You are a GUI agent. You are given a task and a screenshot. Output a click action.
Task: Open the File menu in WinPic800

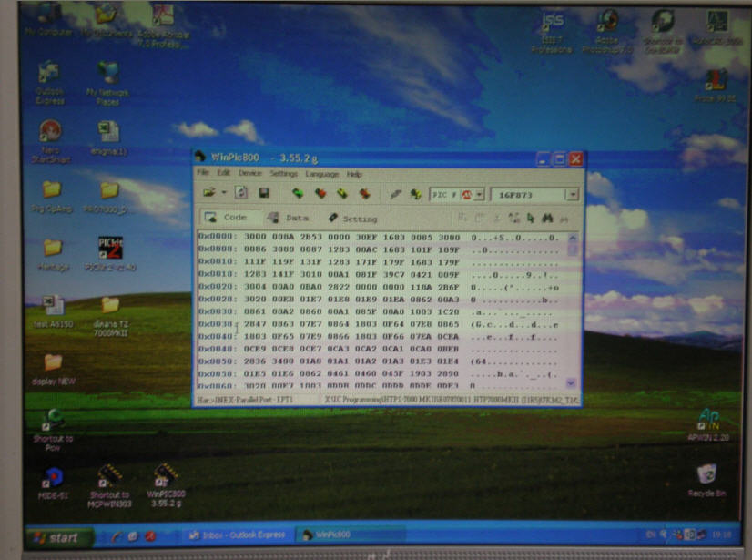203,173
